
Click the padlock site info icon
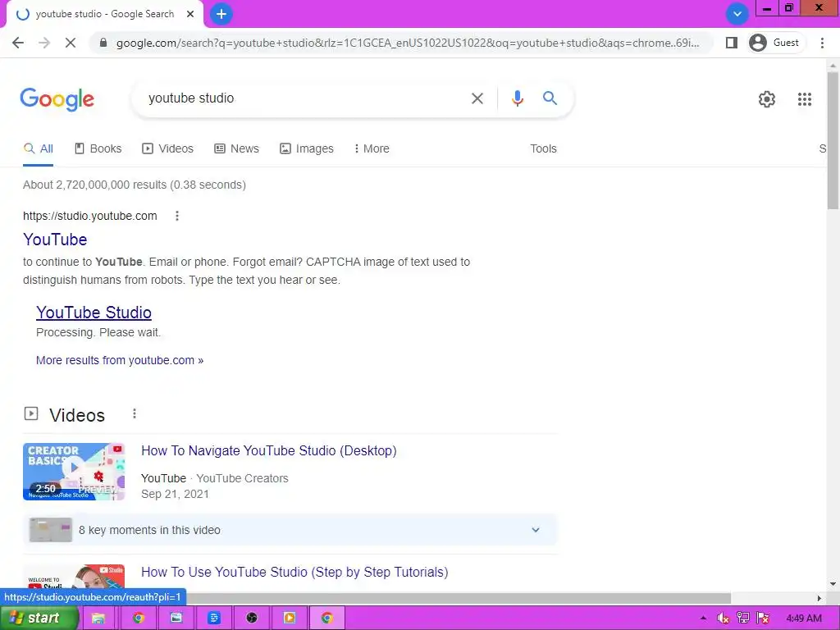tap(103, 43)
